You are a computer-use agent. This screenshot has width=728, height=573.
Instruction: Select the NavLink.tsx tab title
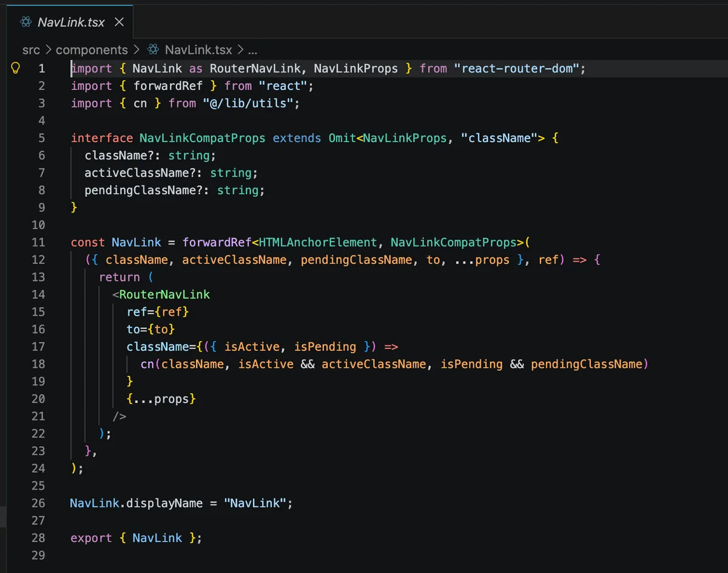coord(71,22)
